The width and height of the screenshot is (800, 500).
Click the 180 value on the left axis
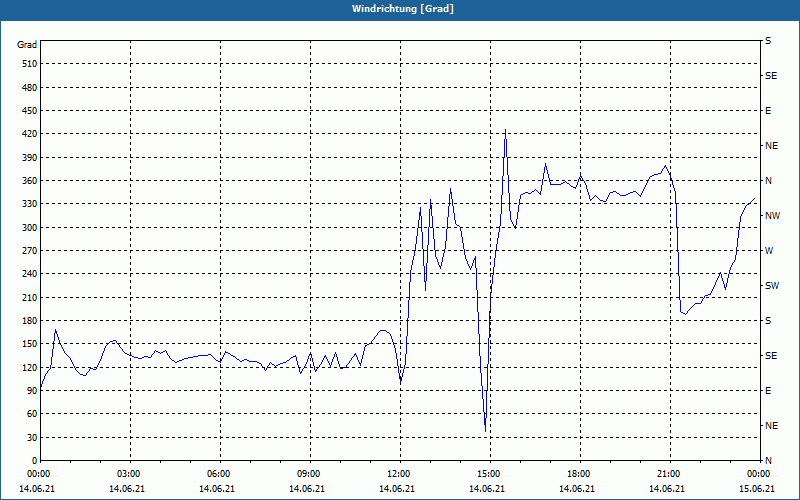click(30, 321)
